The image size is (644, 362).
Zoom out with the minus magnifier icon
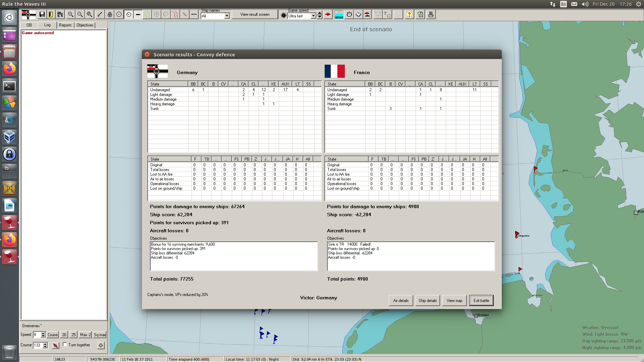80,14
